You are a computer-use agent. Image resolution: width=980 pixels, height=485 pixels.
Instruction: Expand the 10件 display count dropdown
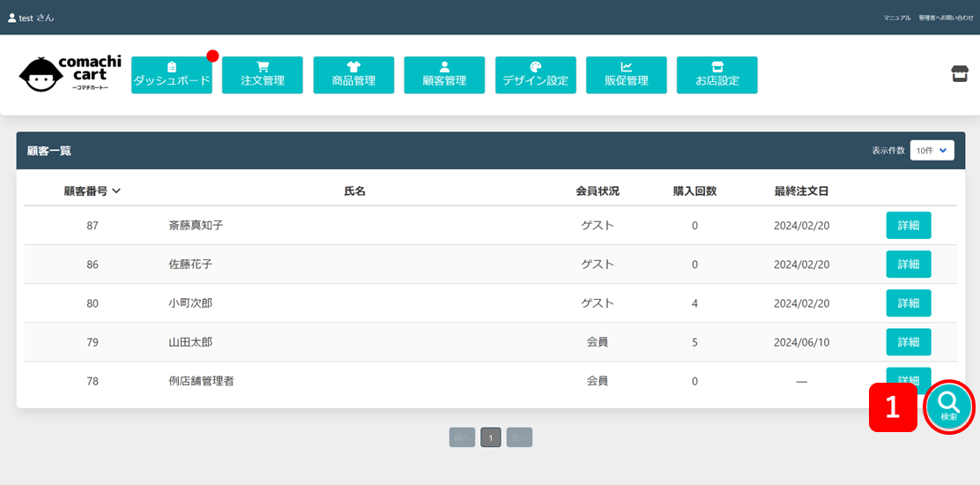[932, 151]
